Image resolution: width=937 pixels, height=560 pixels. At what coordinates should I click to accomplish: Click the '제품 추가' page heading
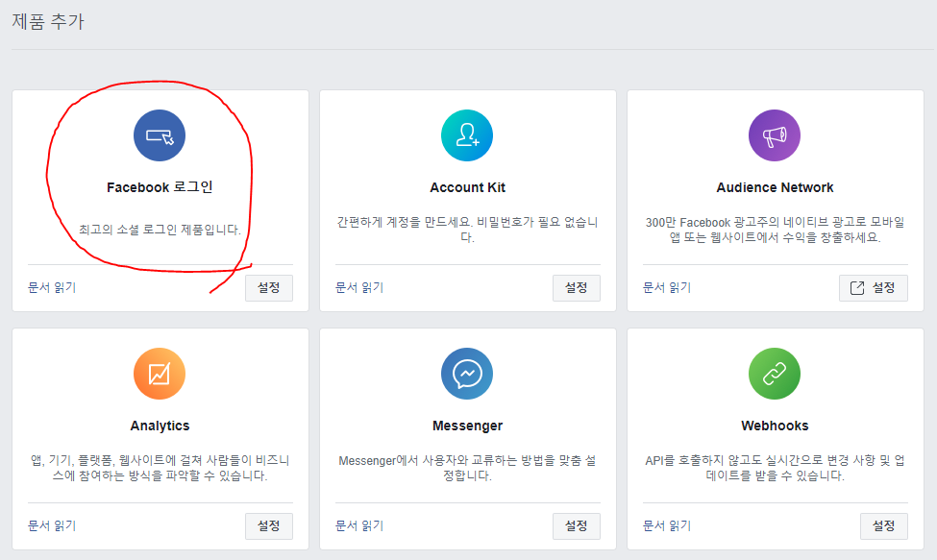48,21
